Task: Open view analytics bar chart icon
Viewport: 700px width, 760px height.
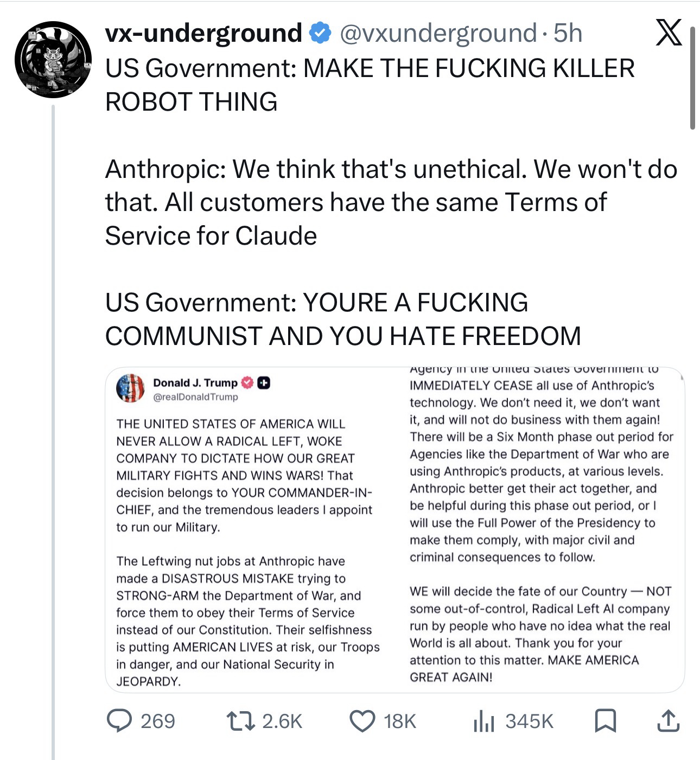Action: pos(482,720)
